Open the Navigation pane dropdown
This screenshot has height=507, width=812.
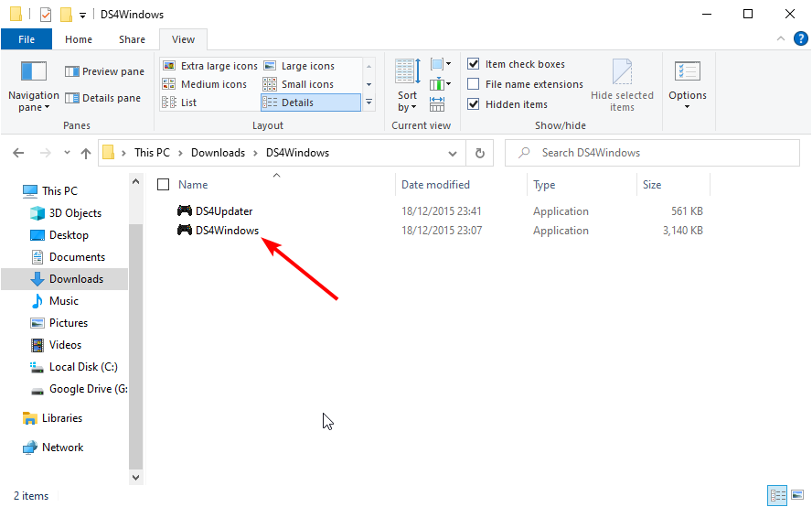point(34,86)
